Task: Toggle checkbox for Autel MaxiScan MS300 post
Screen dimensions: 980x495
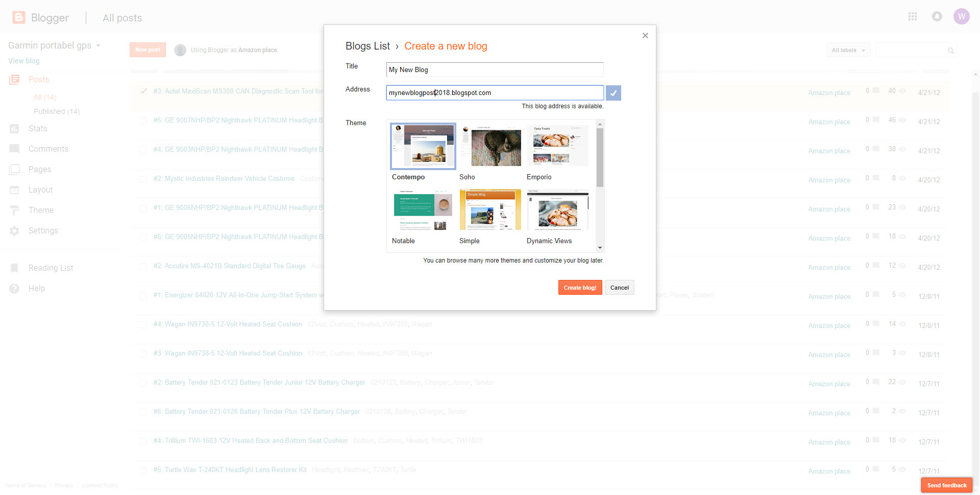Action: pos(143,91)
